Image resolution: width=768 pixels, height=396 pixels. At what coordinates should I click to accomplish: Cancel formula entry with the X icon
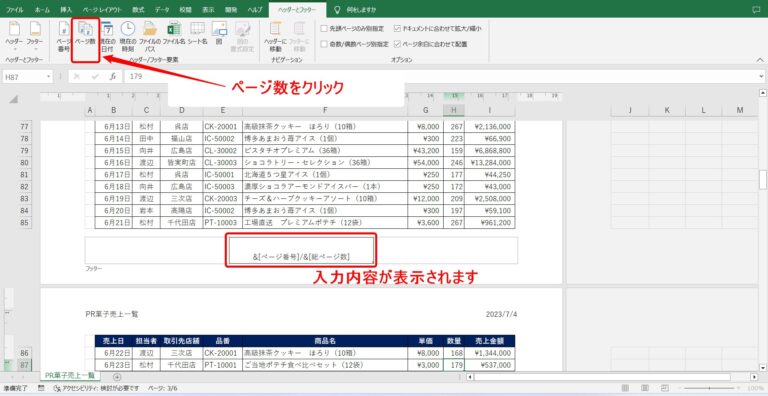click(77, 76)
